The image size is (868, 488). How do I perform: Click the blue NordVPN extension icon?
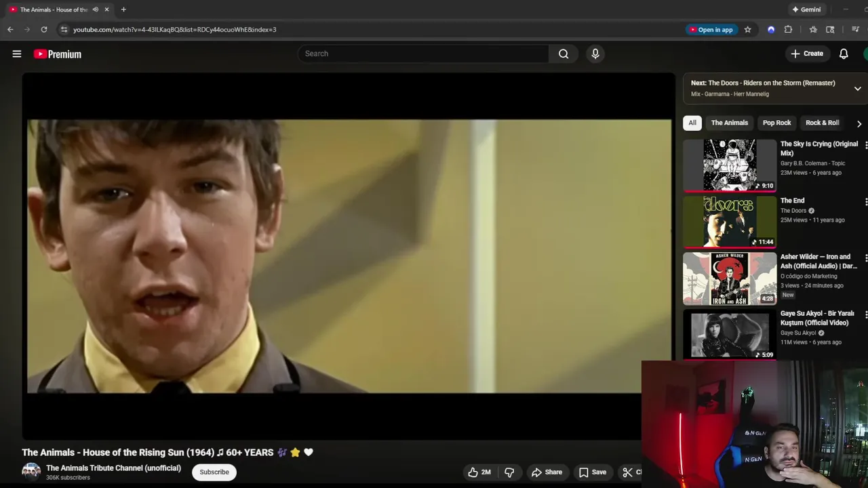tap(771, 29)
